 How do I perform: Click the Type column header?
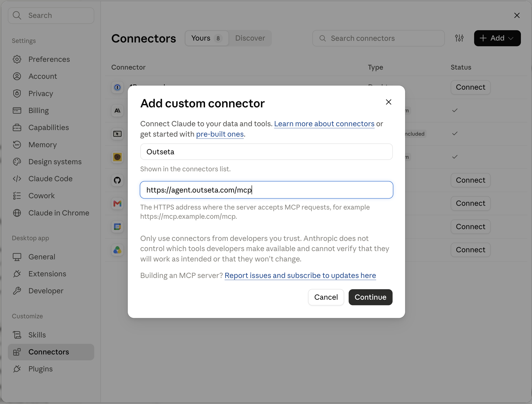(375, 67)
